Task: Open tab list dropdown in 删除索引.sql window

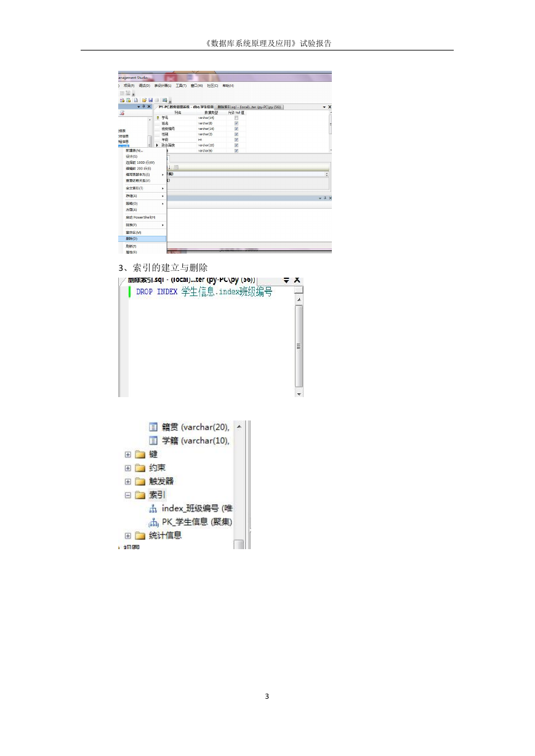Action: click(x=286, y=279)
